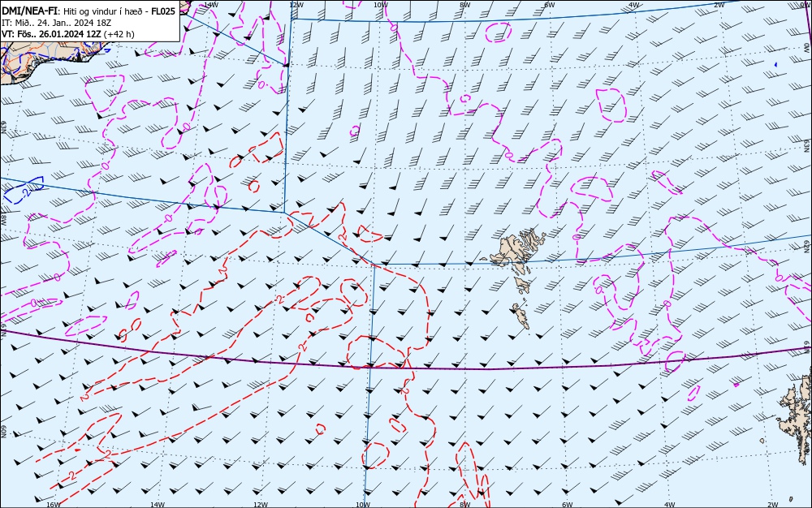Click the '60N' latitude label on the left edge
812x508 pixels.
(x=3, y=432)
